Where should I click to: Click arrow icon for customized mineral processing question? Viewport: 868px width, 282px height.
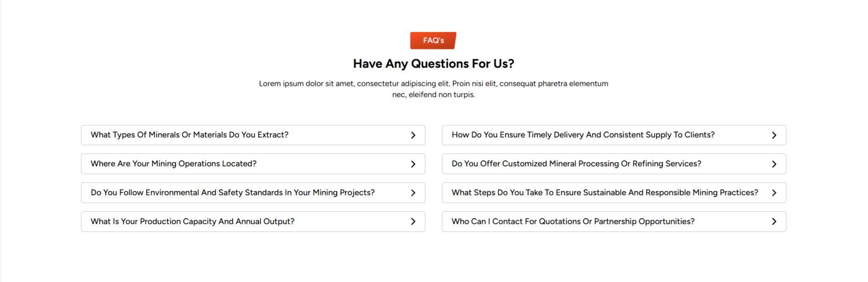[774, 164]
